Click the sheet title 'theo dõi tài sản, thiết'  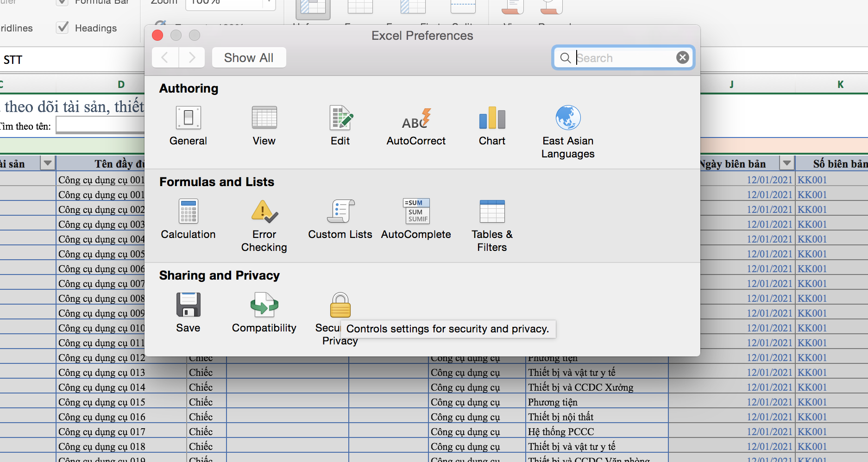(74, 107)
